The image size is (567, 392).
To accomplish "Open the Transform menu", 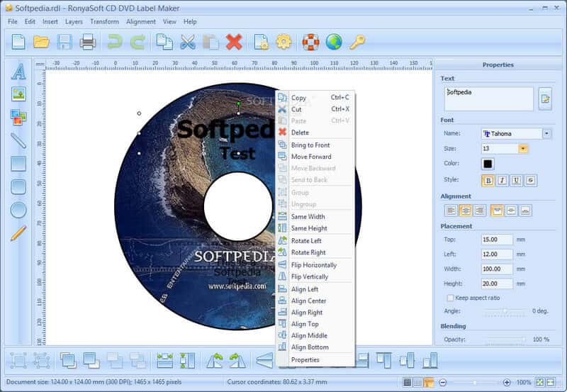I will (x=104, y=22).
